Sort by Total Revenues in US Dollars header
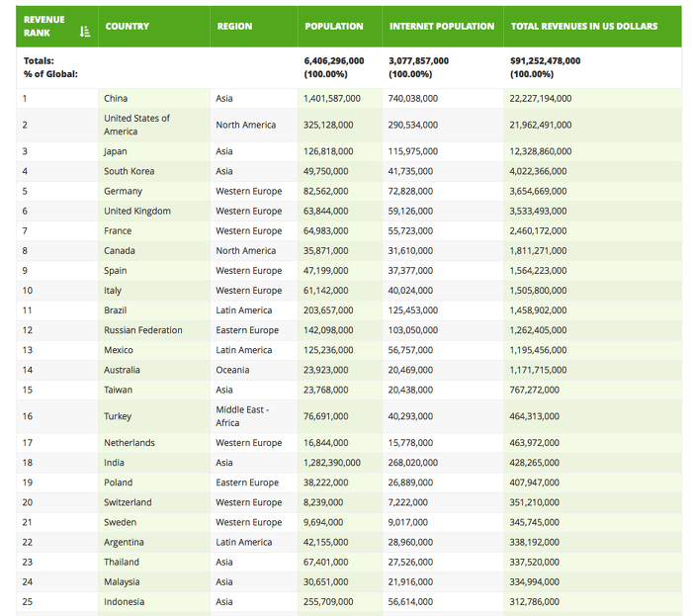Viewport: 692px width, 616px height. (x=583, y=26)
